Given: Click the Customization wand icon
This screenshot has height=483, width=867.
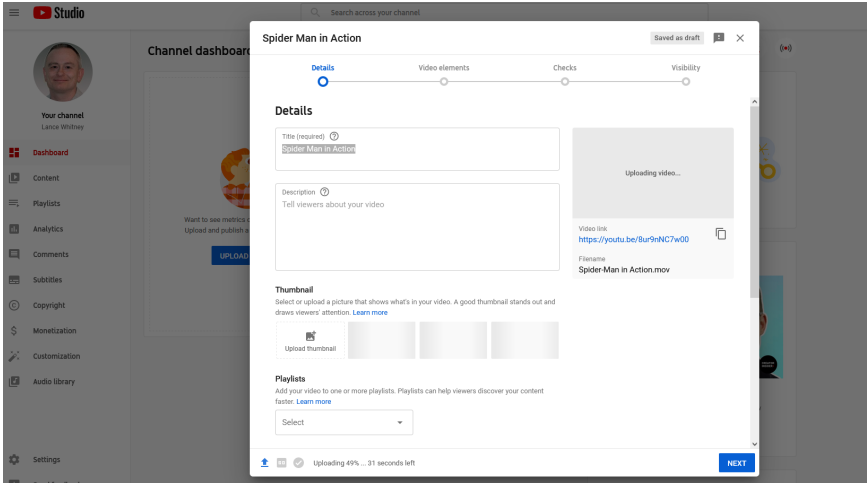Looking at the screenshot, I should click(14, 356).
